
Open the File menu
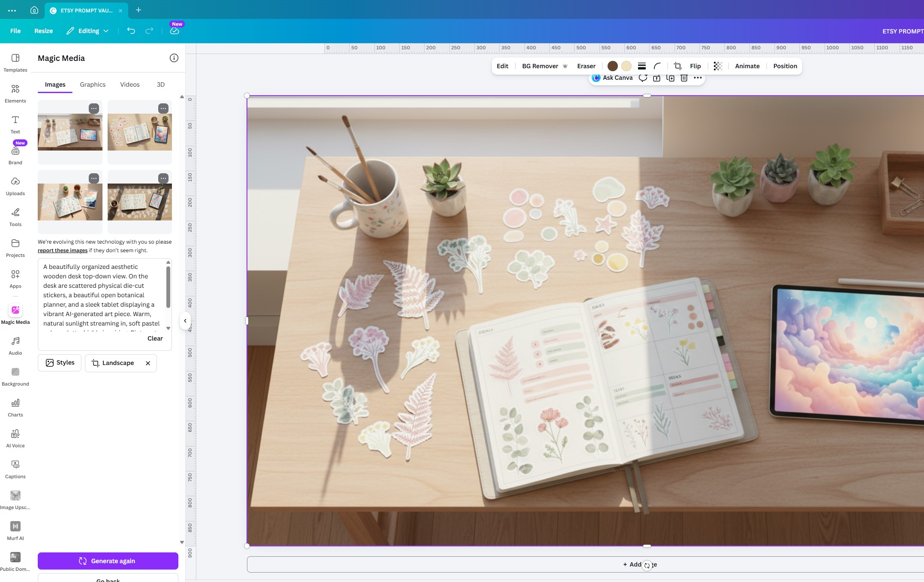click(x=15, y=30)
